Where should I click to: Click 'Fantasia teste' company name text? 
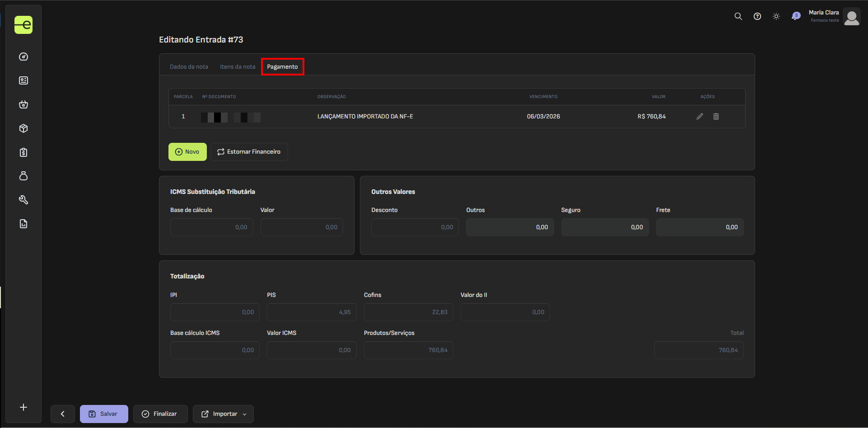click(x=825, y=20)
